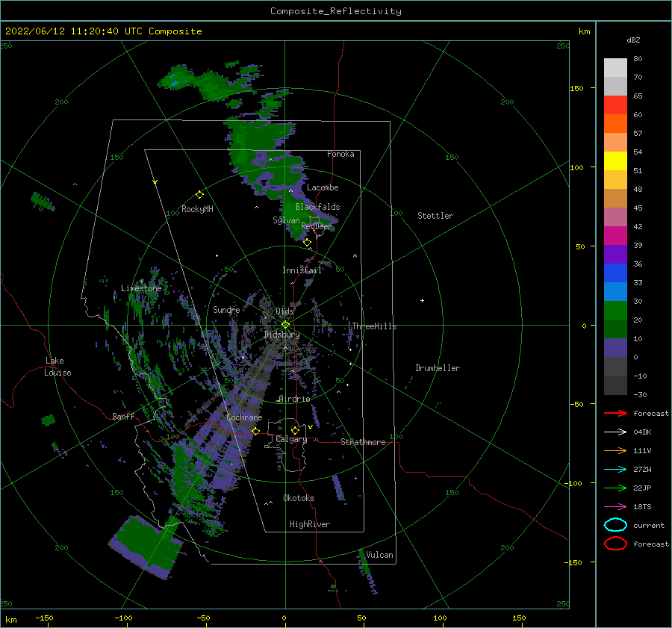Click the orange 111V arrow icon
Screen dimensions: 672x628
(x=615, y=450)
